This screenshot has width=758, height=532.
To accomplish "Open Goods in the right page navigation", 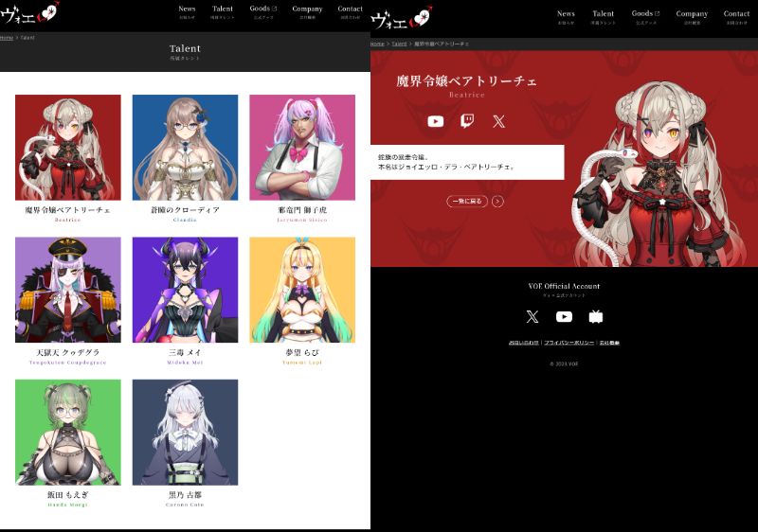I will [645, 17].
